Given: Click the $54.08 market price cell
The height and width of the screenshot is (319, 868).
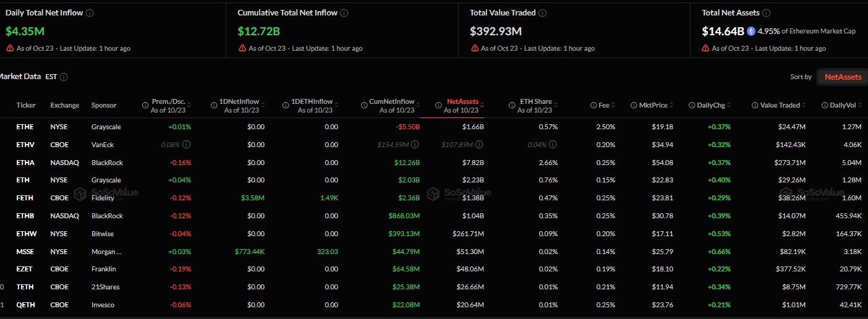Looking at the screenshot, I should click(662, 163).
